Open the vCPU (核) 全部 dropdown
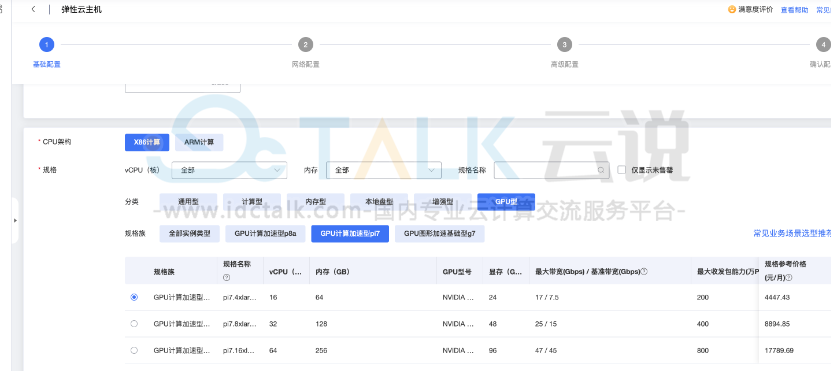 click(229, 170)
